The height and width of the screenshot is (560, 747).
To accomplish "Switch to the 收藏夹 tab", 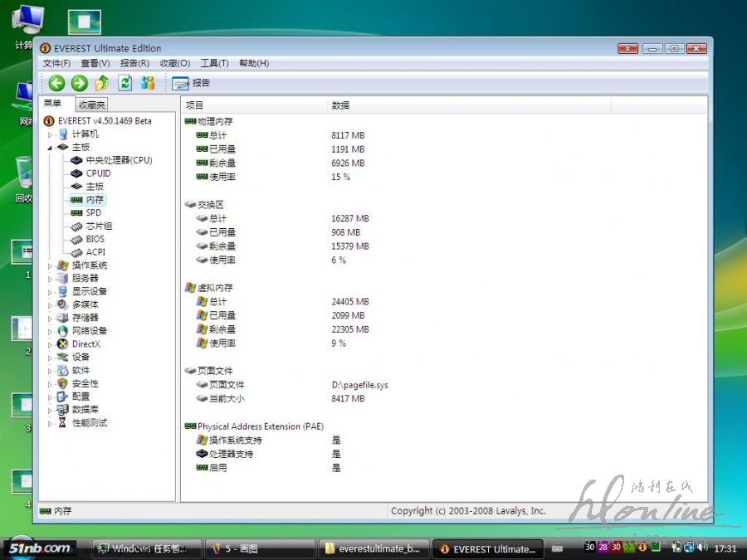I will (91, 105).
